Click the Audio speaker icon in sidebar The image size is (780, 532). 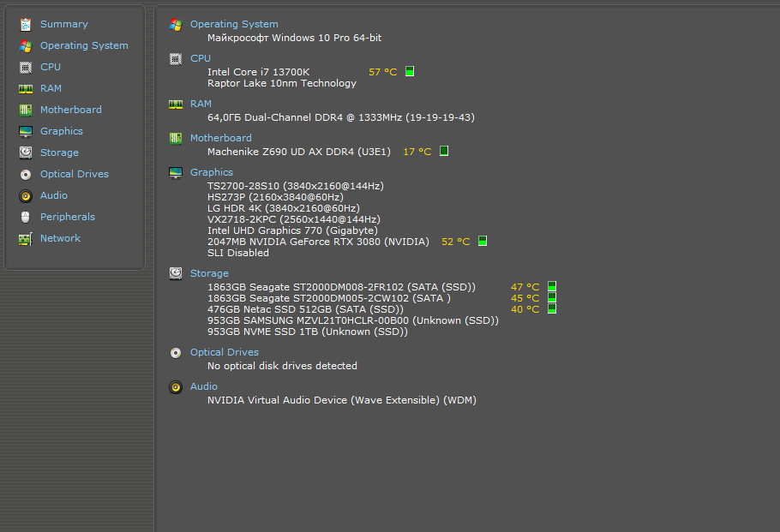coord(26,196)
